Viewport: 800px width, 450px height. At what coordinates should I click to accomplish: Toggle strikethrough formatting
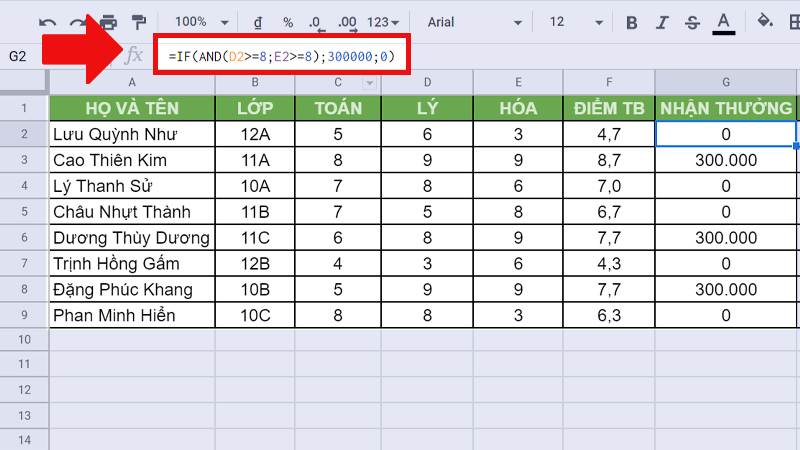[x=692, y=22]
